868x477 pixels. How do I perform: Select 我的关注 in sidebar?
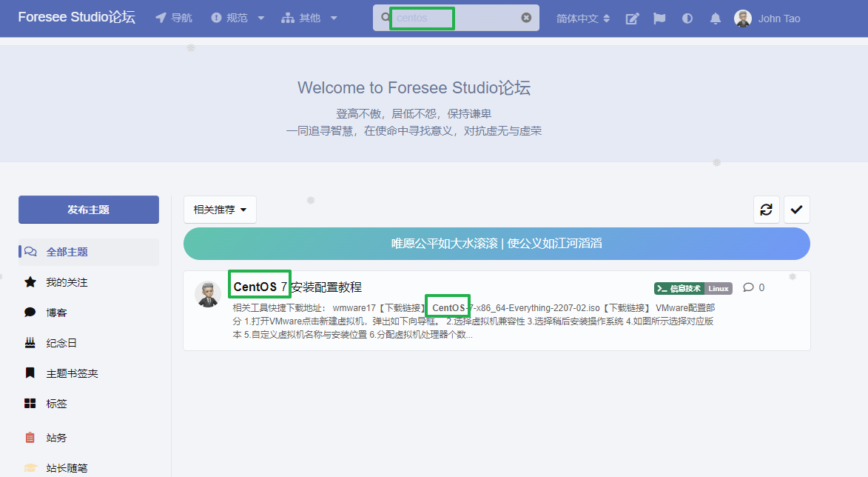tap(67, 282)
